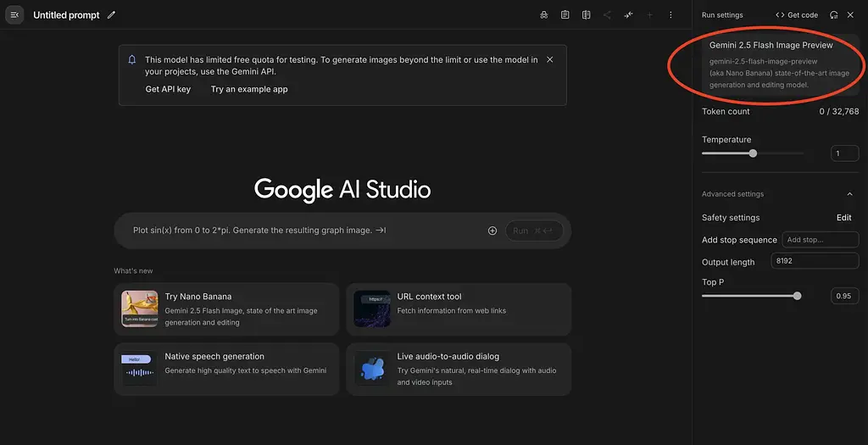The height and width of the screenshot is (445, 868).
Task: Open system instructions clipboard icon
Action: [x=565, y=15]
